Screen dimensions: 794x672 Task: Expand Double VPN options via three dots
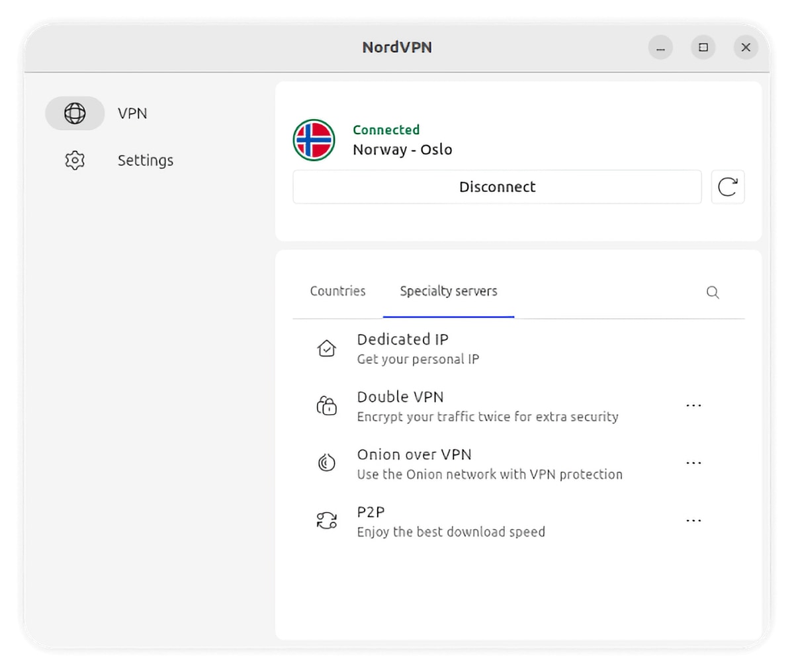(693, 405)
